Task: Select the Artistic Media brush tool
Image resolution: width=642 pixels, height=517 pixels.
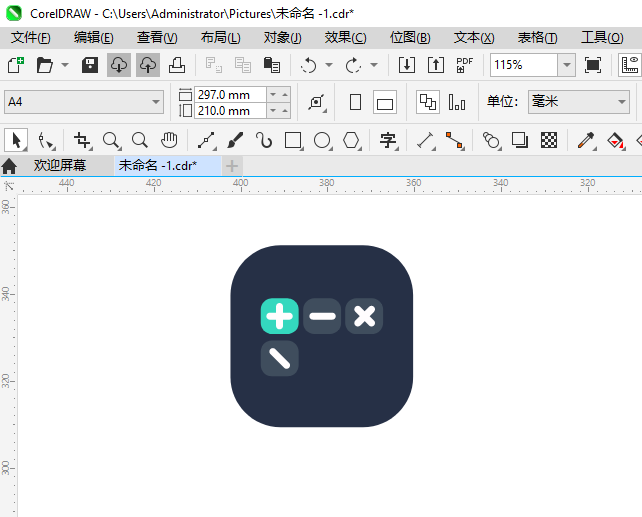Action: coord(235,140)
